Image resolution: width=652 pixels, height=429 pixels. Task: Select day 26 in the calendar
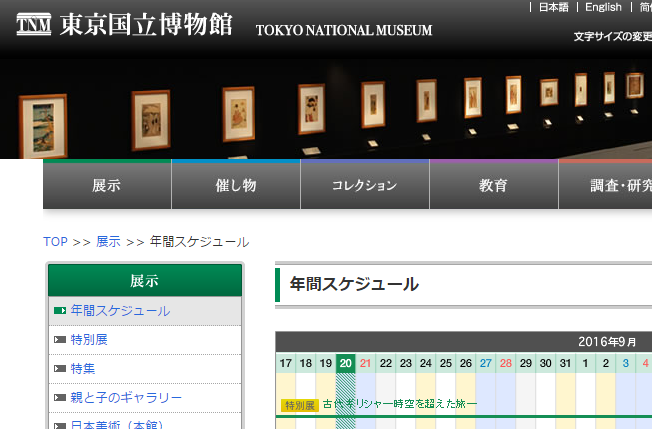click(x=466, y=363)
